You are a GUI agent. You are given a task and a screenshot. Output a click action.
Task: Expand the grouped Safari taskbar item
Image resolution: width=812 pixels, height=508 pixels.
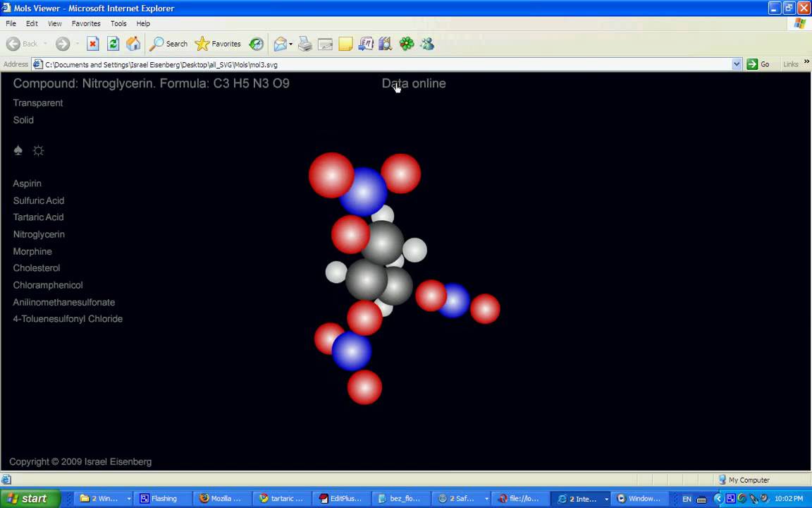[462, 499]
